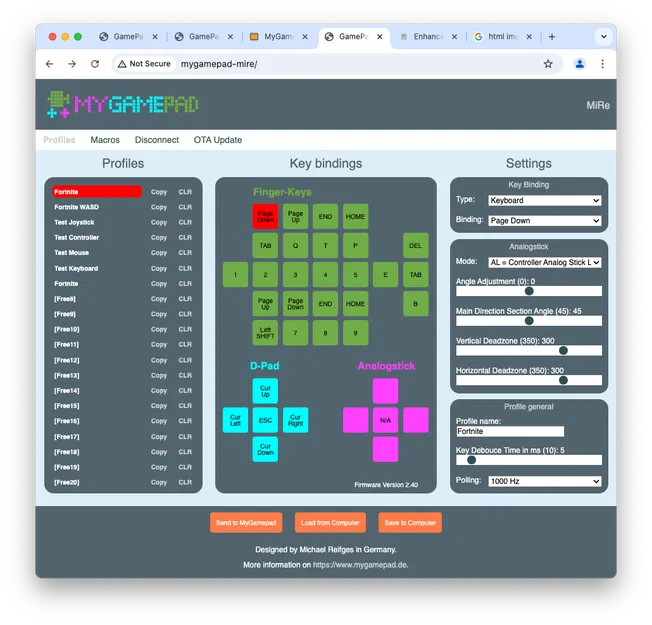Select the DEL finger key

415,245
